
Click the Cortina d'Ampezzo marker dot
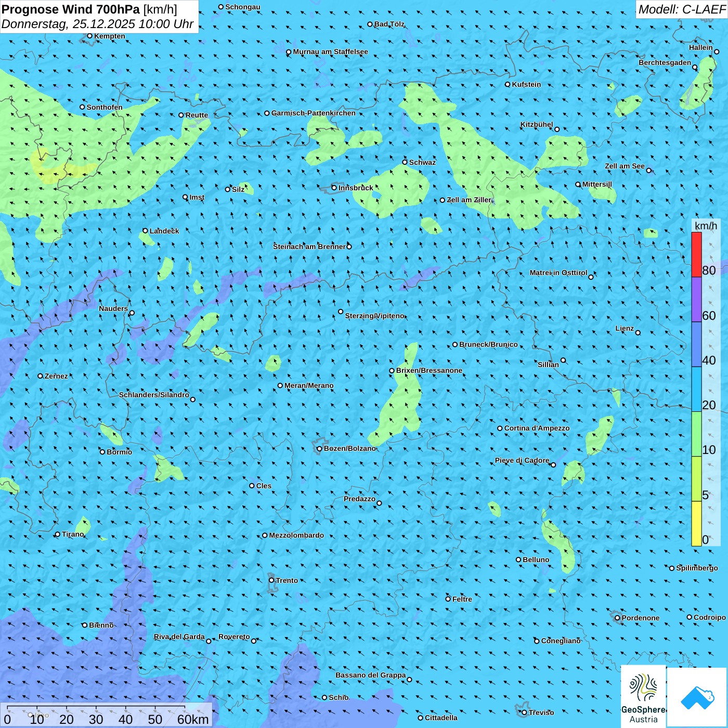pos(500,428)
